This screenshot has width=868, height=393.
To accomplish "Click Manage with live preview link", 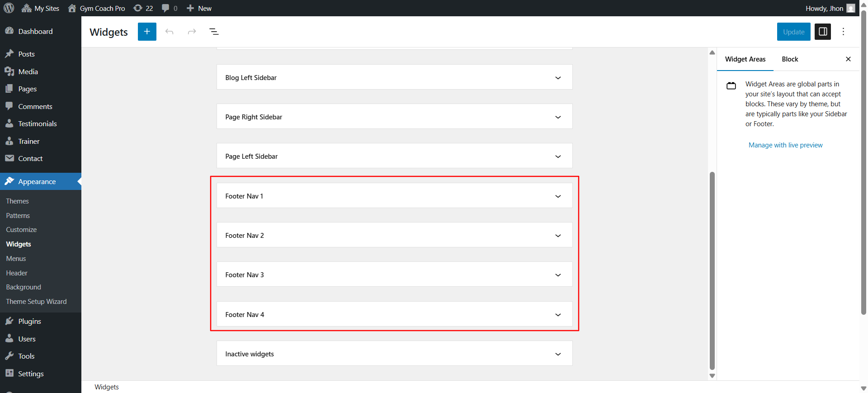I will [x=785, y=145].
